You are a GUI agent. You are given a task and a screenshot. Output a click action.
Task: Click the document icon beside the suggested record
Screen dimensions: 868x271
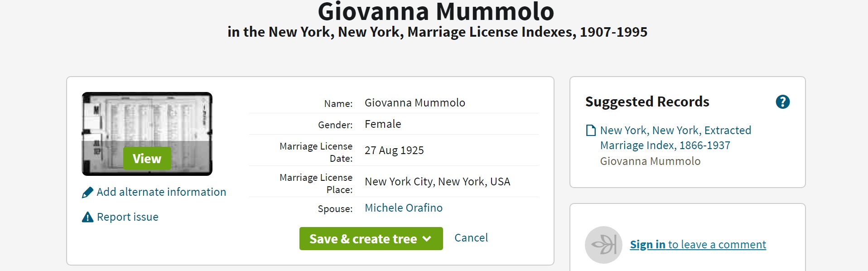pyautogui.click(x=591, y=131)
